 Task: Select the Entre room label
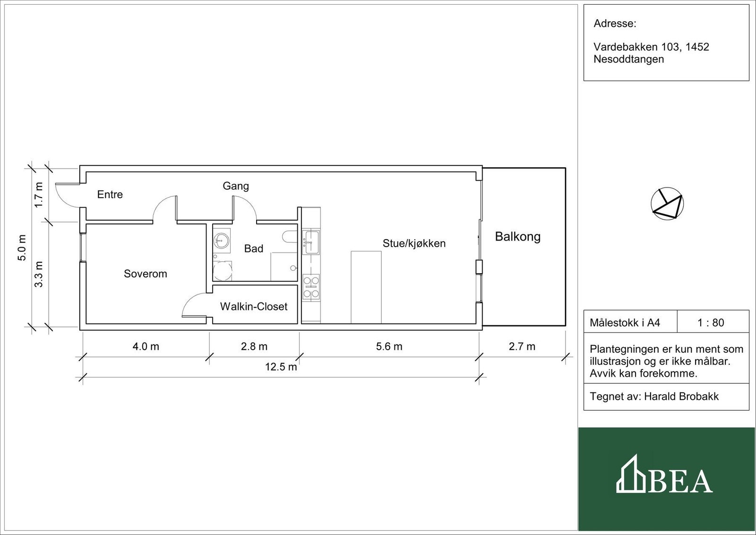[110, 194]
